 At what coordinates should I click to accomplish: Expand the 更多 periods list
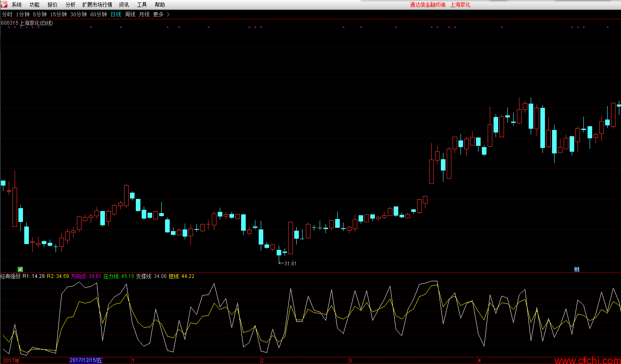158,14
